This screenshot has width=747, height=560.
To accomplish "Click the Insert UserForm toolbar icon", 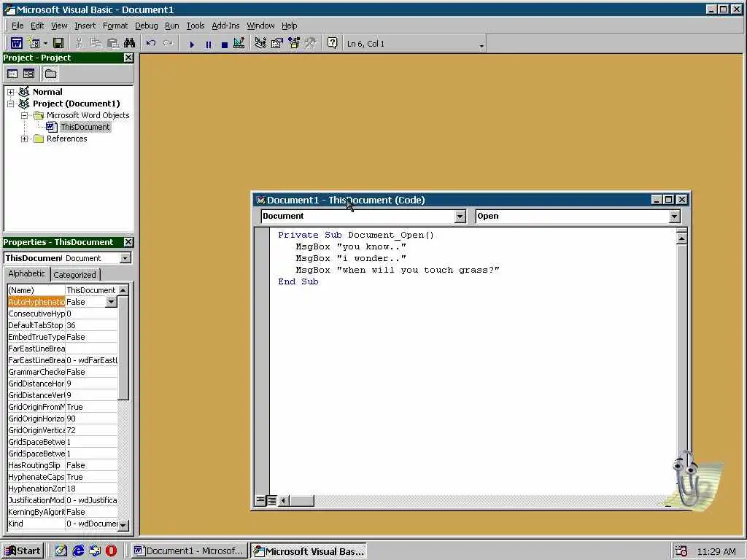I will pyautogui.click(x=34, y=43).
